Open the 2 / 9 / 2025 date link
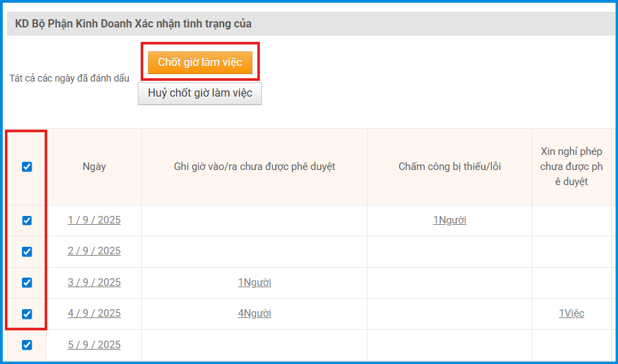 94,251
